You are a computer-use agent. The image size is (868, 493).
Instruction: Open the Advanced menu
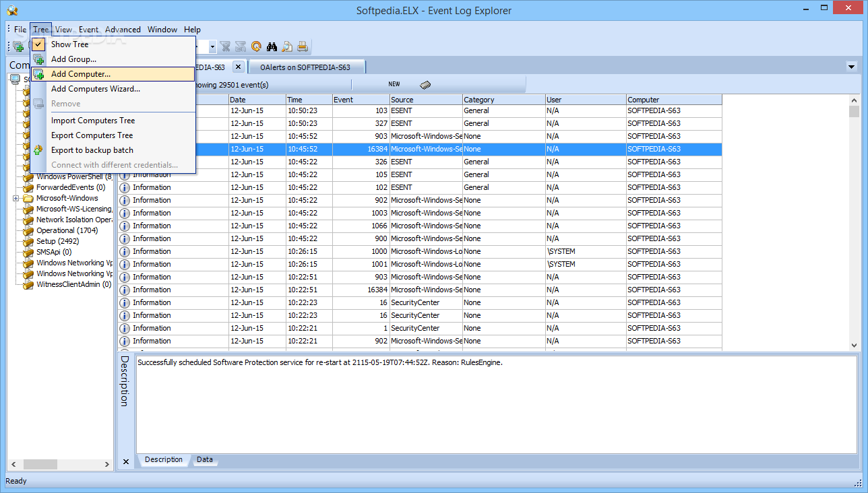click(x=123, y=30)
